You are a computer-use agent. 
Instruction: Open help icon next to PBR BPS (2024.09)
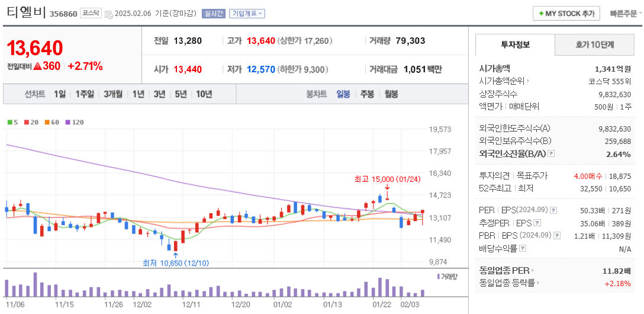coord(557,236)
